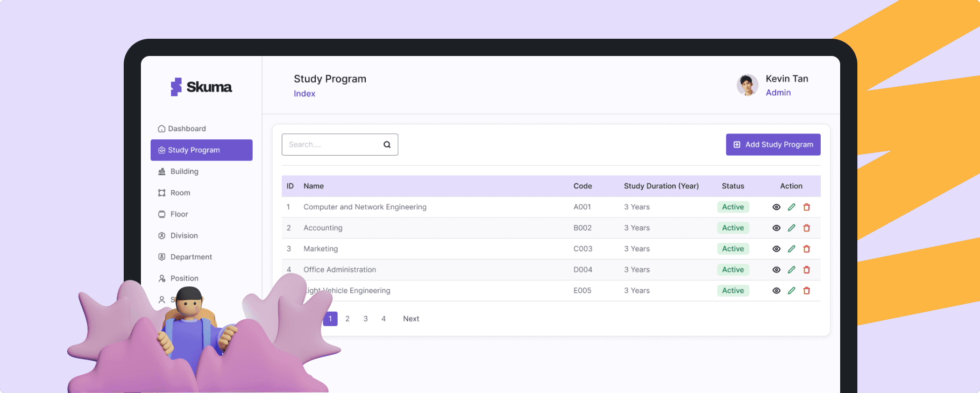
Task: Delete the Marketing program
Action: point(806,249)
